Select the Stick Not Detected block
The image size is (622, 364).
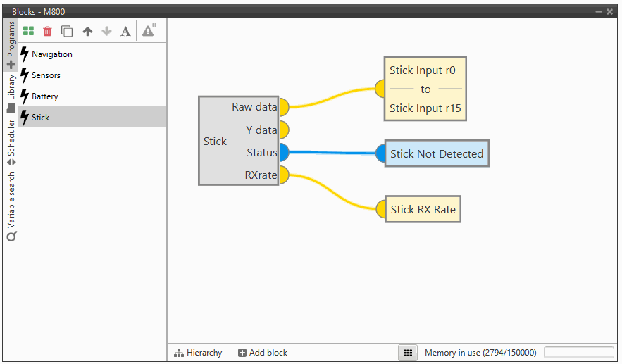(437, 153)
